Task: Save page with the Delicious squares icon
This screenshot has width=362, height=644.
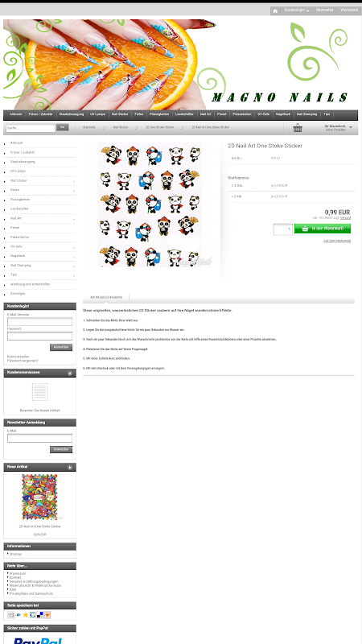Action: pyautogui.click(x=39, y=615)
